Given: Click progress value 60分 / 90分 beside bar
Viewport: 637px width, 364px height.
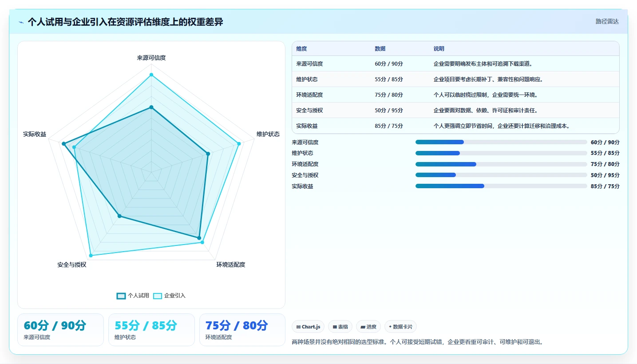Looking at the screenshot, I should click(x=605, y=142).
